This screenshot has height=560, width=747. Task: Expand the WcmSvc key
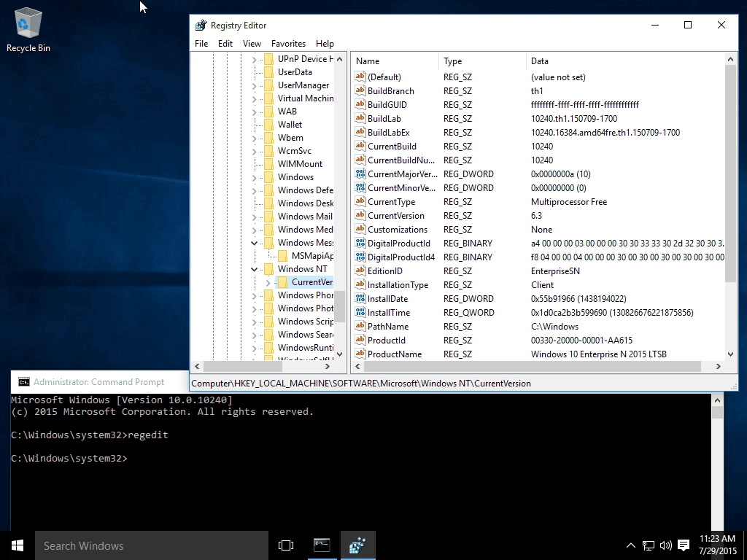[255, 152]
